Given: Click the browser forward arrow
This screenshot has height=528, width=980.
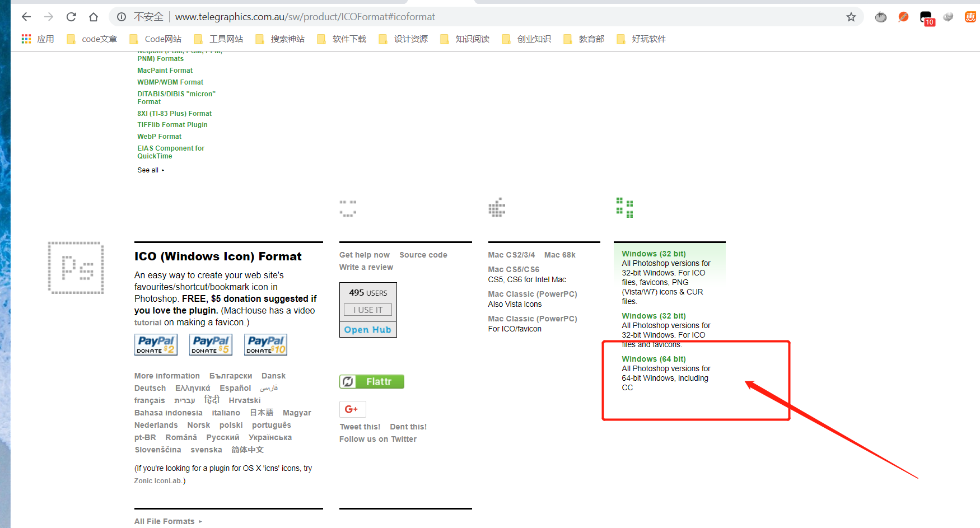Looking at the screenshot, I should click(x=49, y=17).
